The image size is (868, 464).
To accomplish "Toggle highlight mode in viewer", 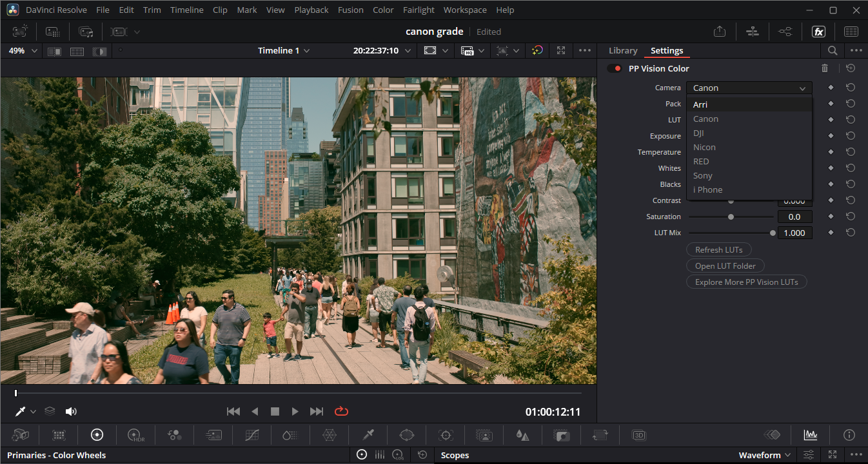I will coord(99,51).
